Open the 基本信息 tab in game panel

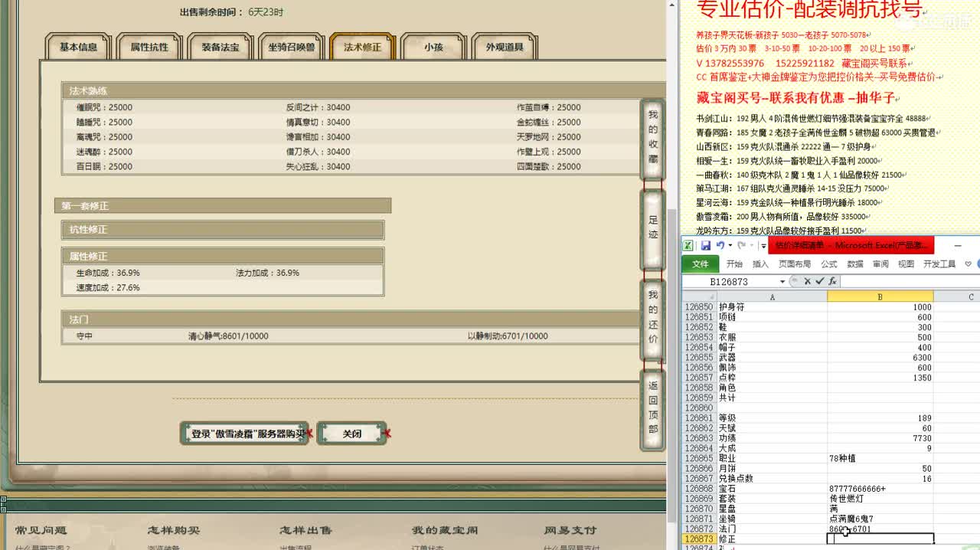click(x=78, y=47)
